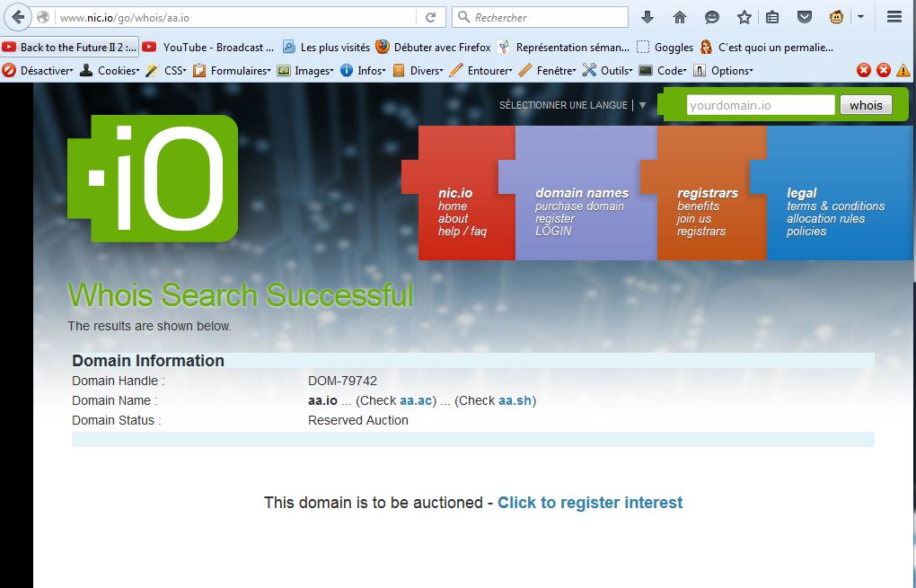Viewport: 916px width, 588px height.
Task: Show the bookmarks list icon
Action: [x=773, y=17]
